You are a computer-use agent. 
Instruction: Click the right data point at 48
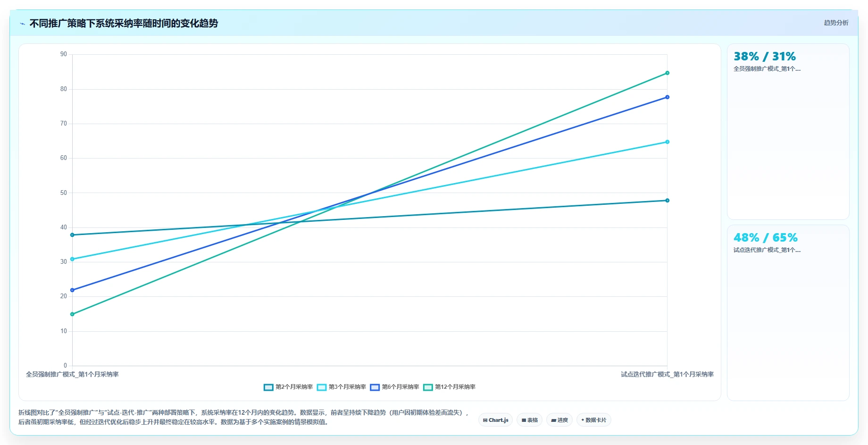(667, 201)
